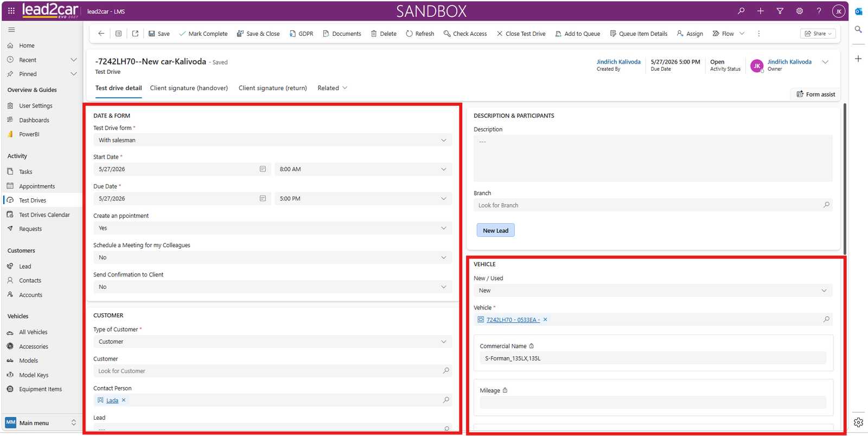Click the Save & Close button

click(x=258, y=34)
